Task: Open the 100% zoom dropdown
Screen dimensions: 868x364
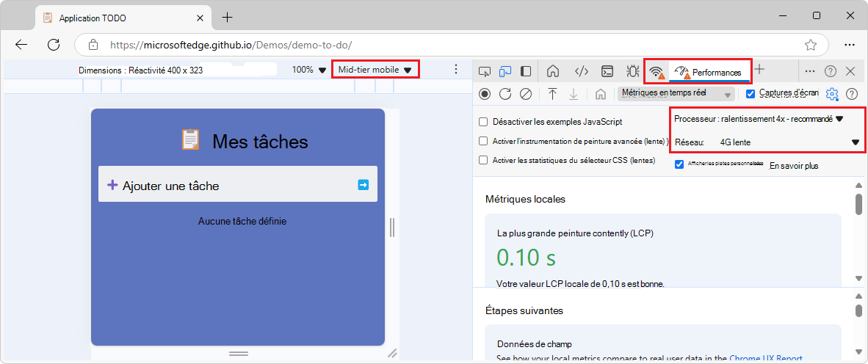Action: (x=309, y=70)
